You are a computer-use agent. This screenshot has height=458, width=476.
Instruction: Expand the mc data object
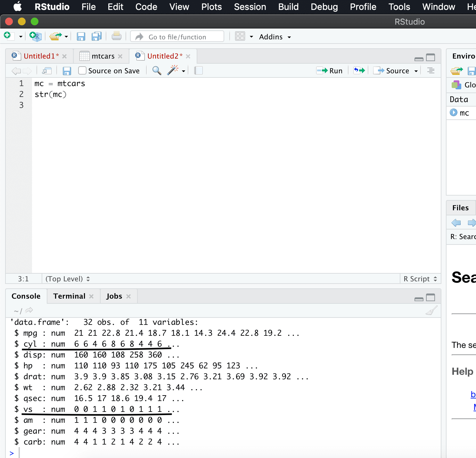click(x=454, y=112)
